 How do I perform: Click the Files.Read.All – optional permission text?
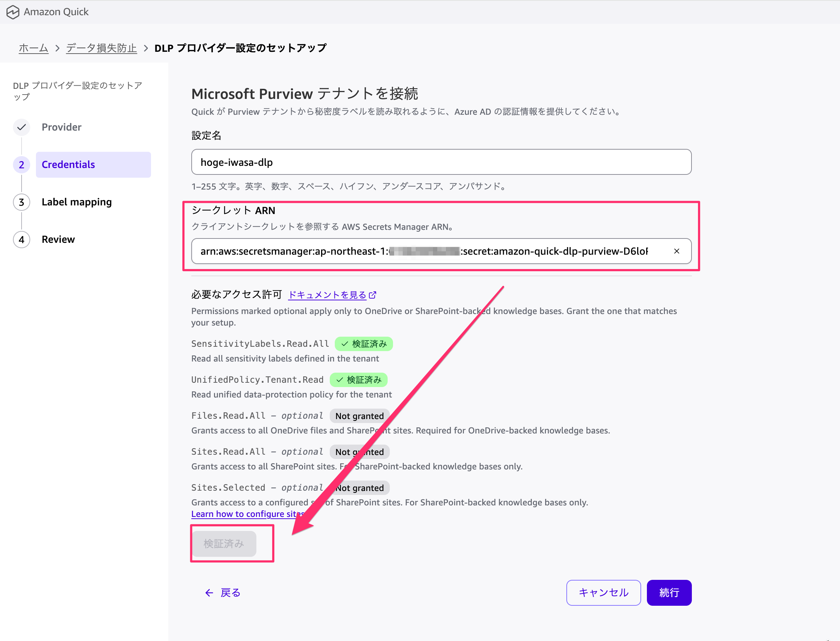pos(257,416)
